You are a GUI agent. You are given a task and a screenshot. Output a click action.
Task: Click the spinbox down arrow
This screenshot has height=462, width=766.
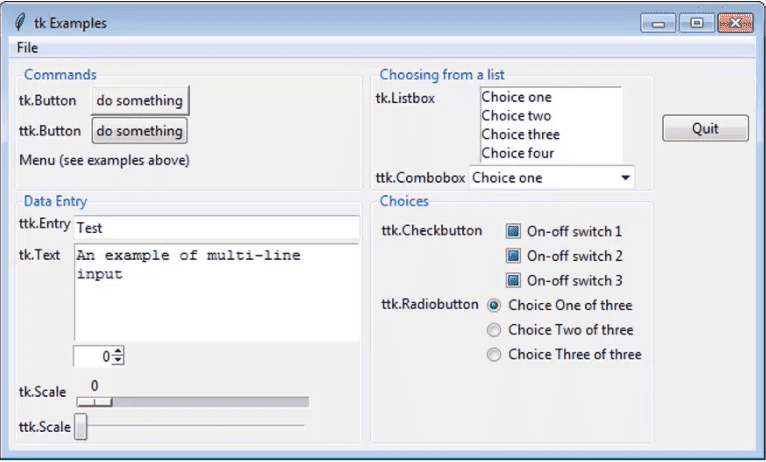point(118,360)
